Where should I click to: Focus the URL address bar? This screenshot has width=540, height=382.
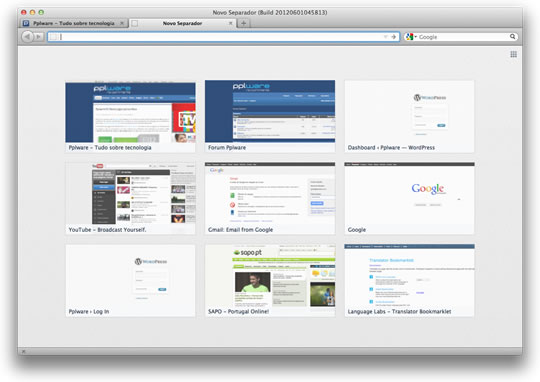point(223,37)
